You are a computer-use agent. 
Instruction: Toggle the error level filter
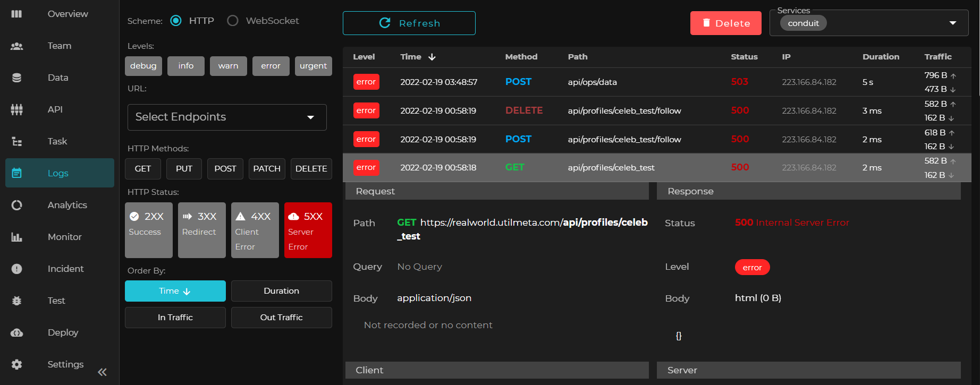coord(271,66)
